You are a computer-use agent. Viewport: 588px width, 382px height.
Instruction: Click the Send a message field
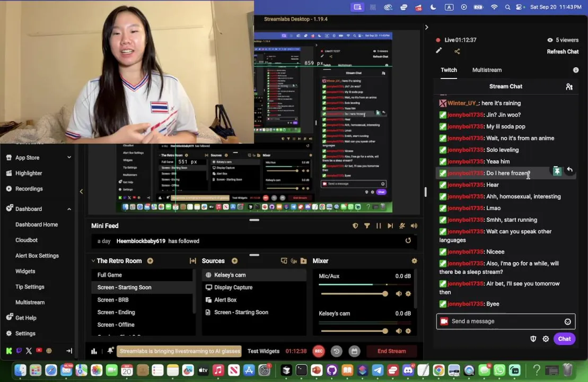pyautogui.click(x=505, y=322)
